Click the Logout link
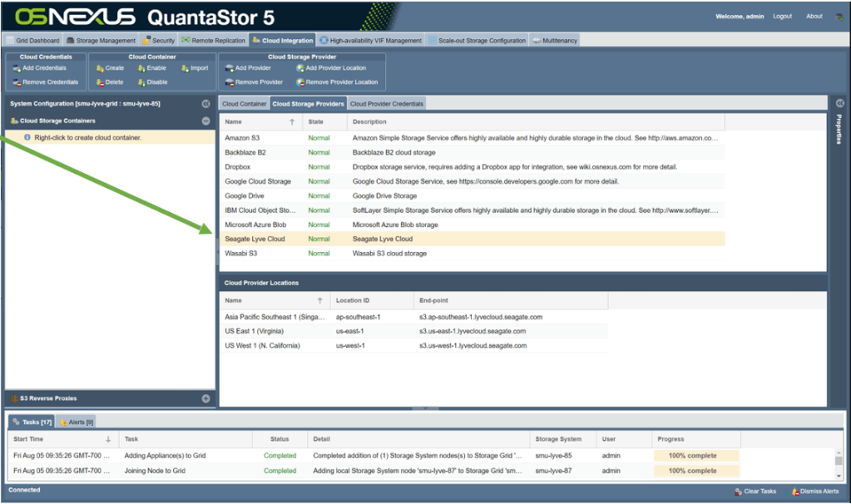851x504 pixels. pos(782,17)
